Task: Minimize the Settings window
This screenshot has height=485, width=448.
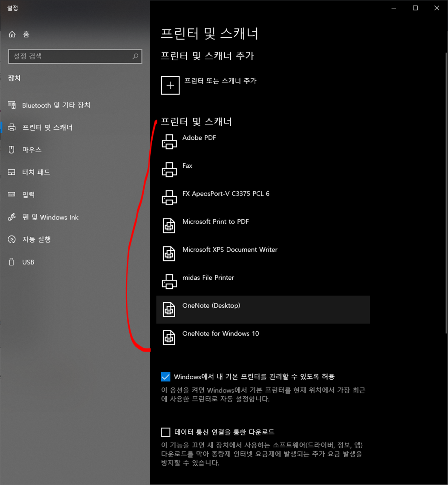Action: point(394,8)
